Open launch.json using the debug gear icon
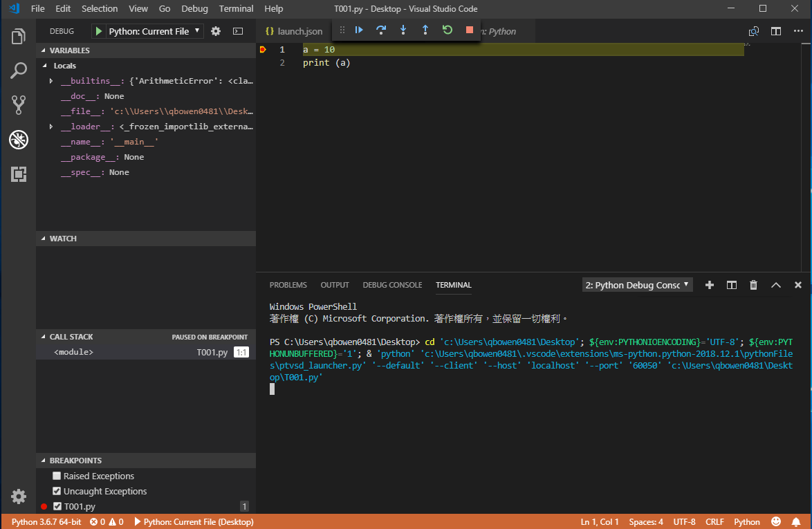Image resolution: width=812 pixels, height=529 pixels. [216, 31]
